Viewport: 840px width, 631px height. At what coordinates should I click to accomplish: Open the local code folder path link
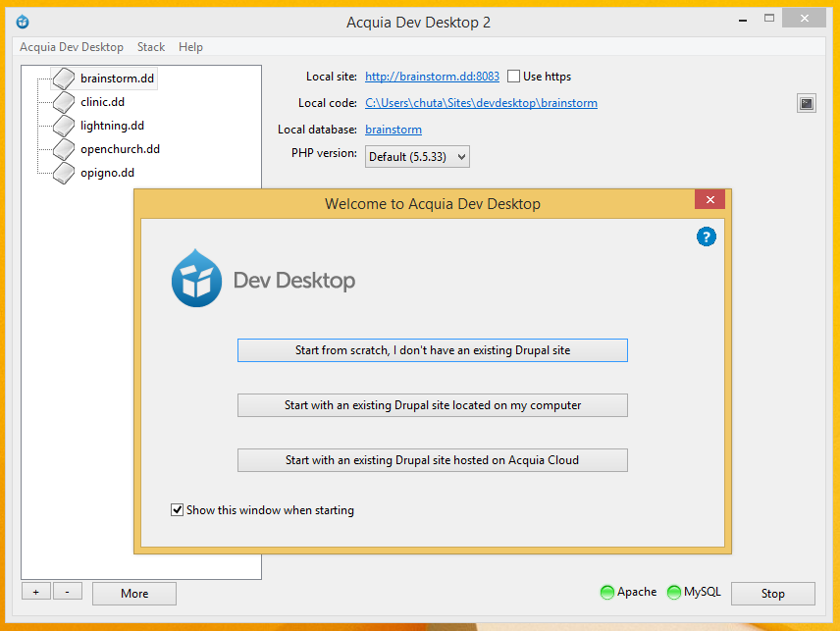tap(481, 103)
